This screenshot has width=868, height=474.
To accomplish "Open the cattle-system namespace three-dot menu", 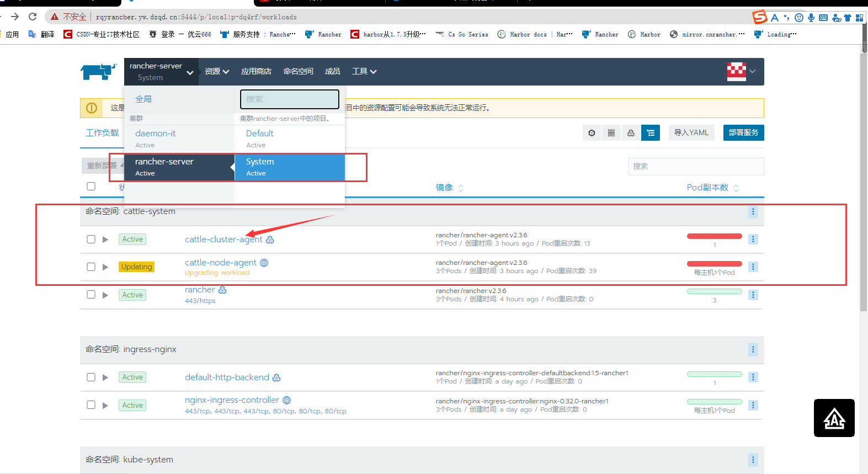I will coord(753,212).
